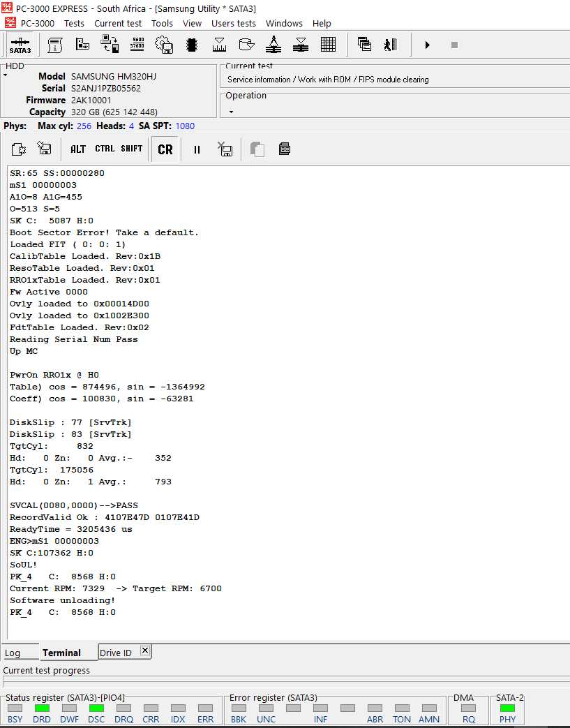The image size is (570, 728).
Task: Open the sector grid map icon
Action: (328, 45)
